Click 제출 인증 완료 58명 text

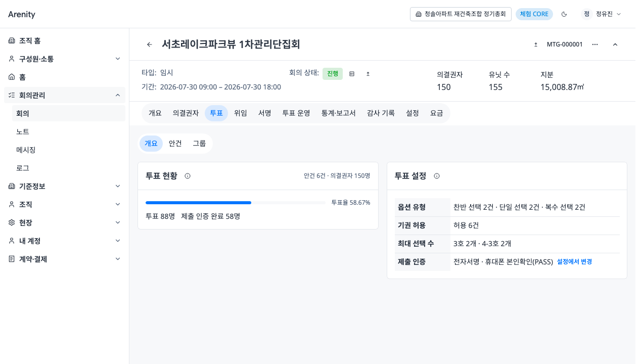[x=211, y=216]
